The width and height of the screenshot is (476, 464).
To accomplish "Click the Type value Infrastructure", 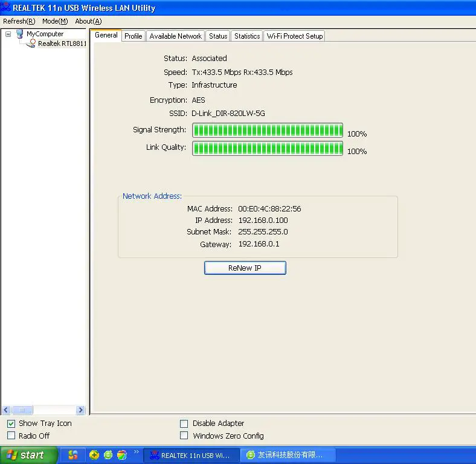I will 214,85.
